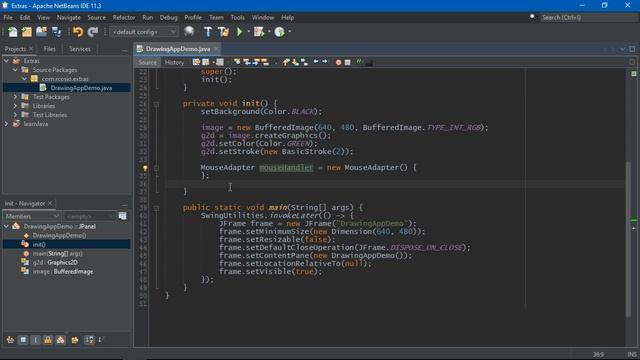Screen dimensions: 640x360
Task: Select g2d : Graphics2D in Navigator
Action: [x=55, y=262]
